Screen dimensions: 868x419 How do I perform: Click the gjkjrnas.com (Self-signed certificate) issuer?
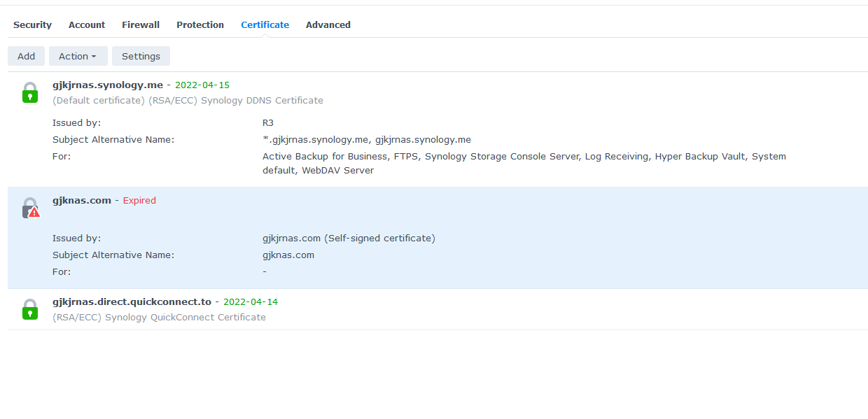point(349,238)
